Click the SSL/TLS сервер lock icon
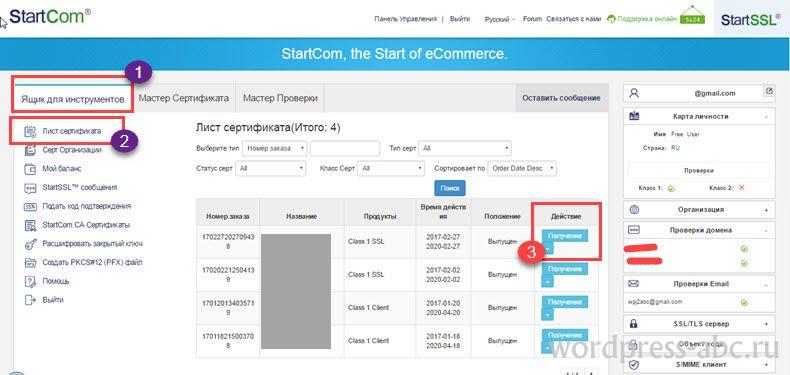The height and width of the screenshot is (375, 790). click(x=634, y=324)
